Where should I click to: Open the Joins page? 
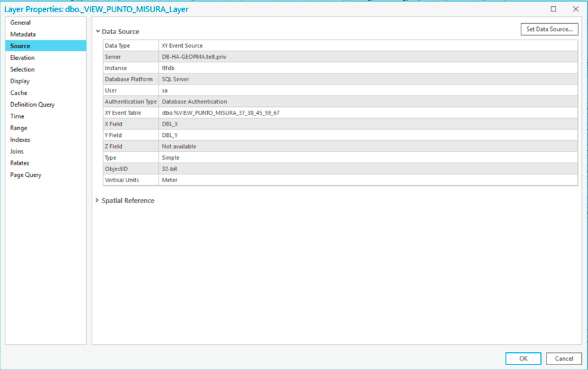coord(24,151)
